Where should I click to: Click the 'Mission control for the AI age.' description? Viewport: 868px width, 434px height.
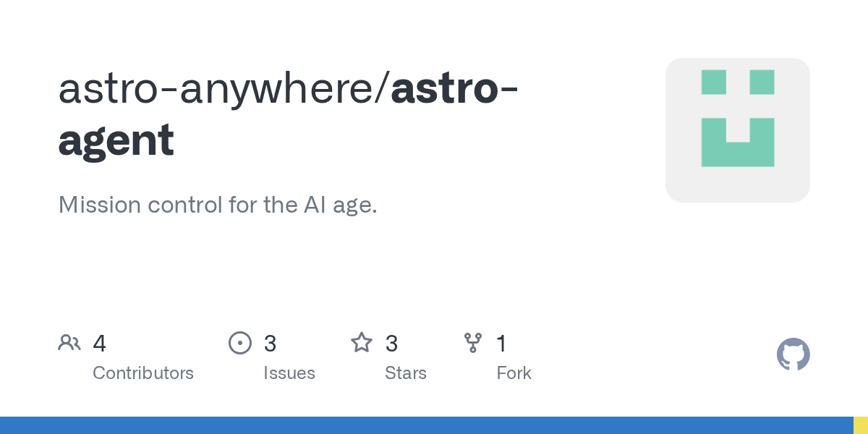(x=218, y=205)
